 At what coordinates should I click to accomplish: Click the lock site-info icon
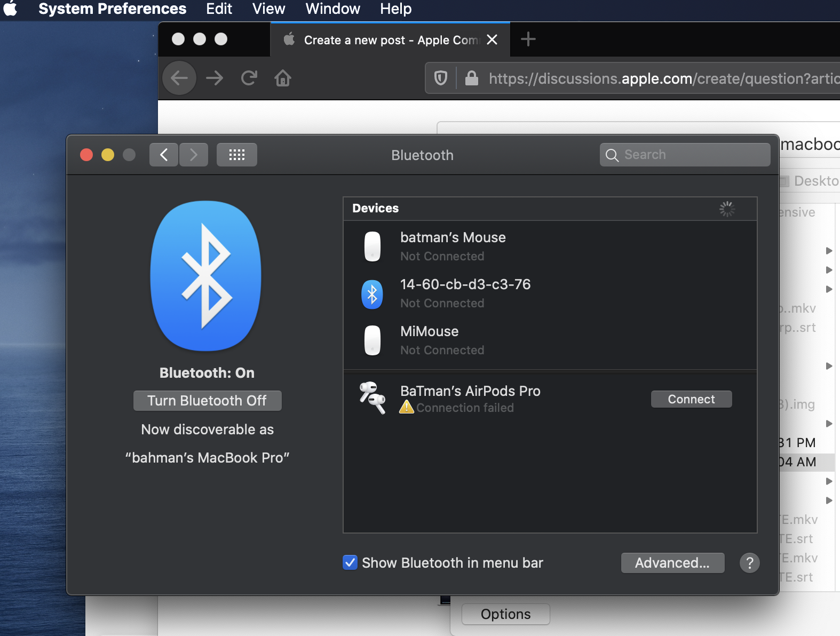(471, 78)
